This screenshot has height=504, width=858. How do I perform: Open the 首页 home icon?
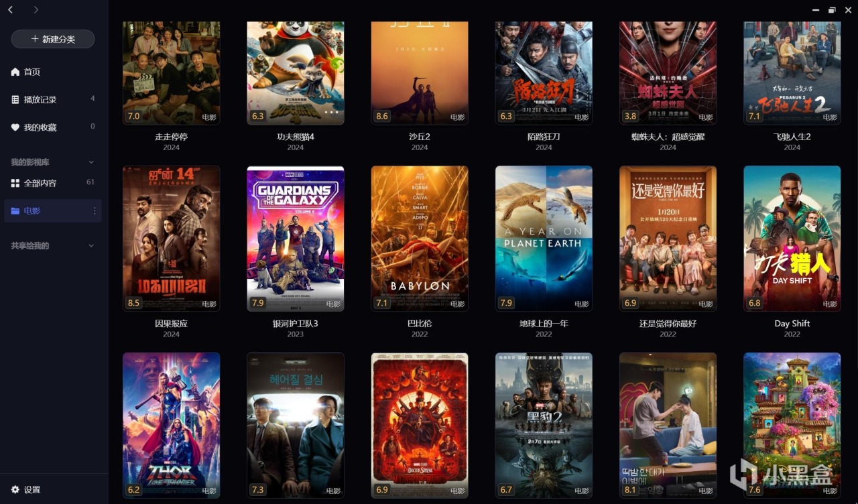[x=15, y=72]
